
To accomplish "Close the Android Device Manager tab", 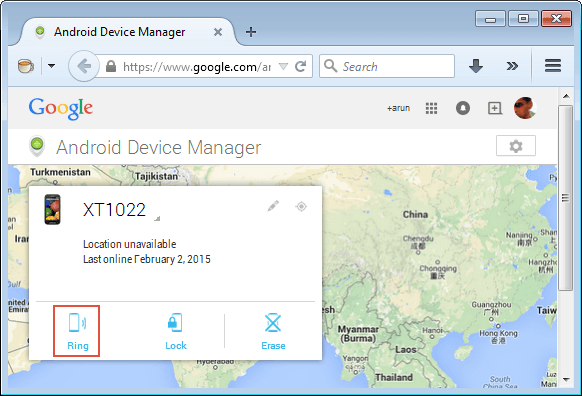I will (x=218, y=32).
